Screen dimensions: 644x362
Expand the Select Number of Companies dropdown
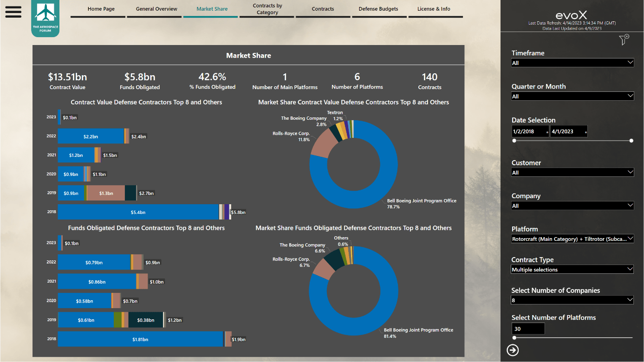pyautogui.click(x=572, y=300)
